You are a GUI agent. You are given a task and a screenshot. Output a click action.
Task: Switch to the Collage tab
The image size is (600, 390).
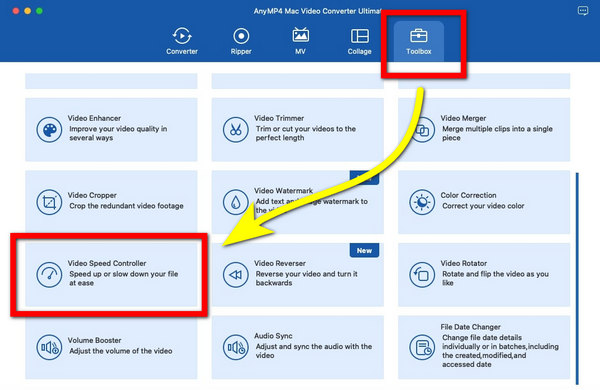pyautogui.click(x=359, y=41)
